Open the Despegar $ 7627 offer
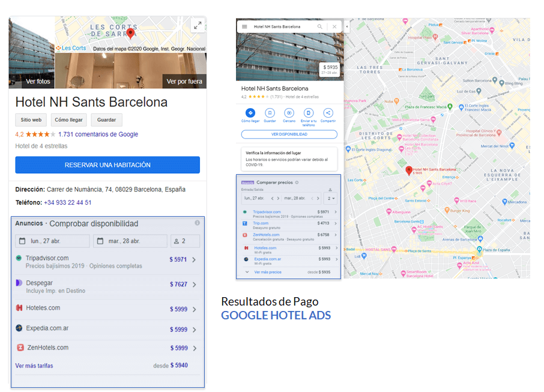The height and width of the screenshot is (392, 544). pos(107,286)
